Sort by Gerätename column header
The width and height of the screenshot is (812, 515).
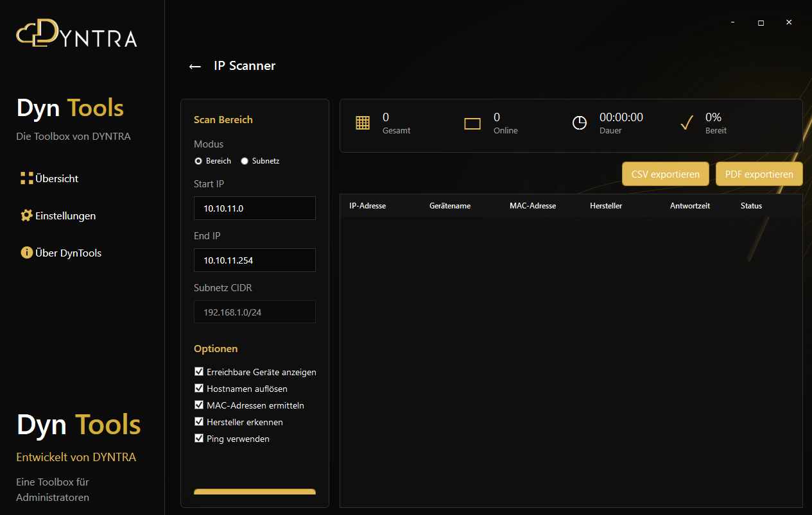[450, 206]
